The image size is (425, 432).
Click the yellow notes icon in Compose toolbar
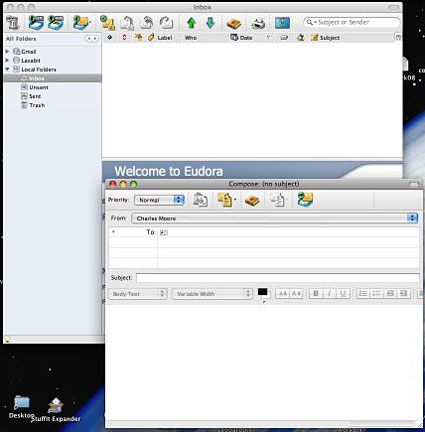click(x=224, y=200)
